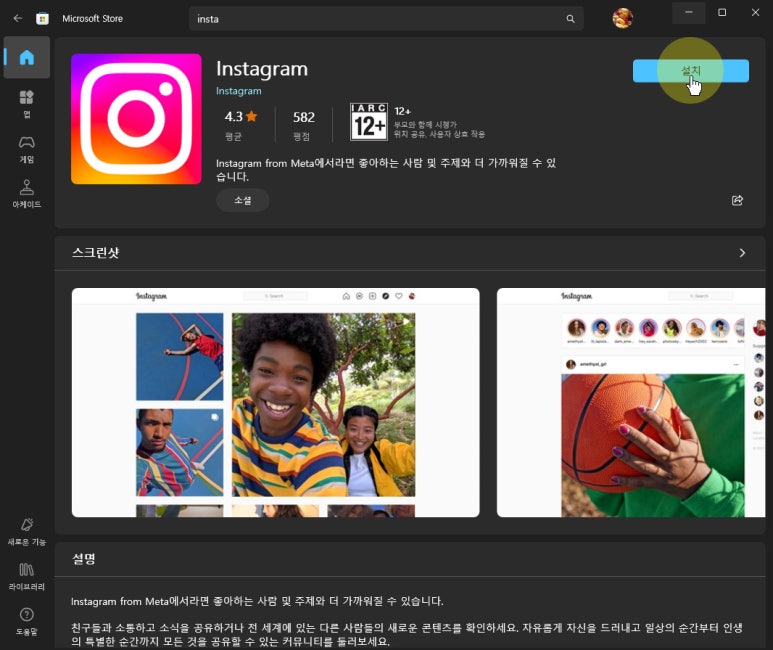Click the orange rating star
Screen dimensions: 773x650
[251, 116]
